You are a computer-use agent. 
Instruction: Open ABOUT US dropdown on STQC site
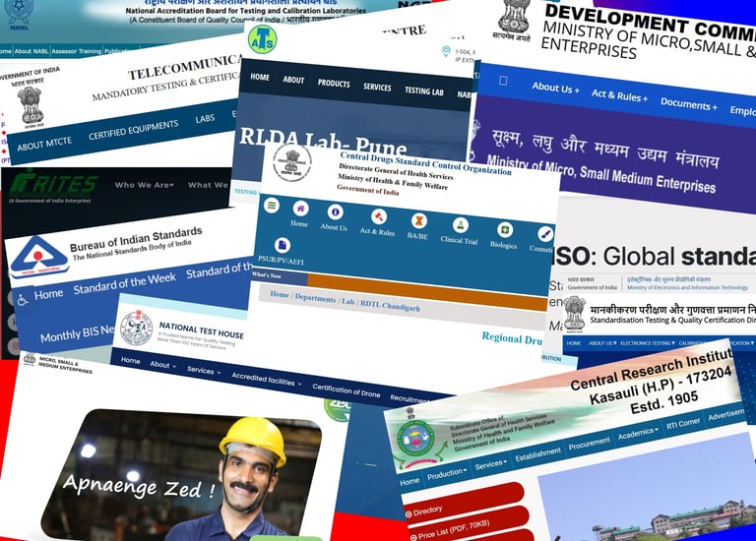(x=602, y=343)
